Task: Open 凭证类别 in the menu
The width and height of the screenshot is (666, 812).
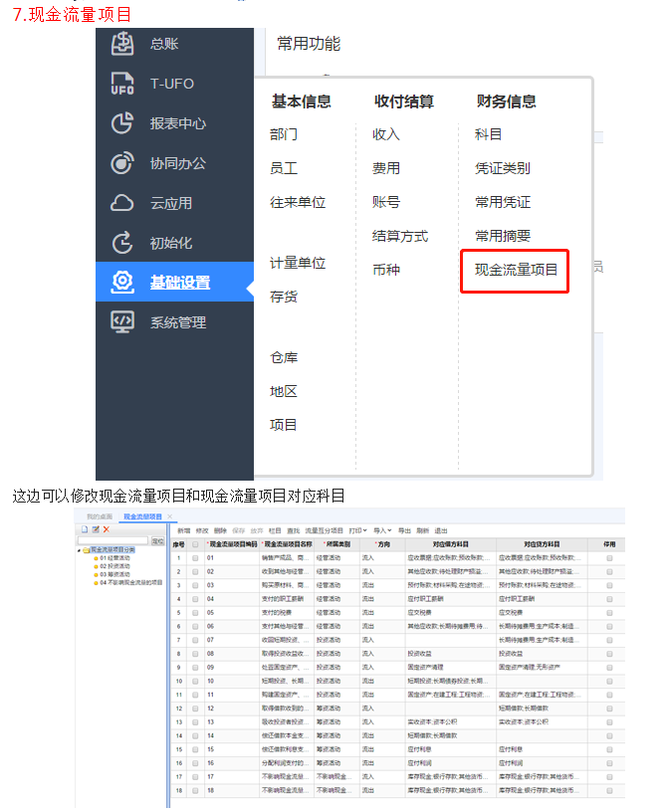Action: click(x=503, y=168)
